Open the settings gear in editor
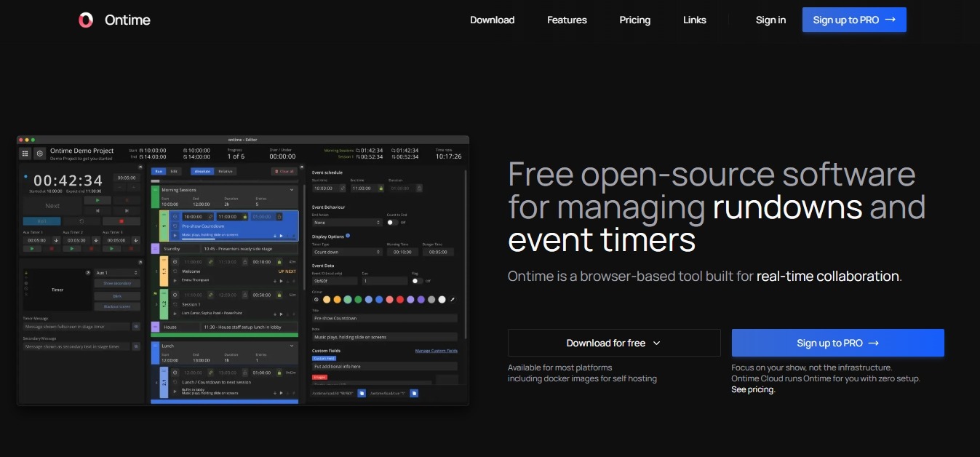The height and width of the screenshot is (457, 980). [x=39, y=154]
